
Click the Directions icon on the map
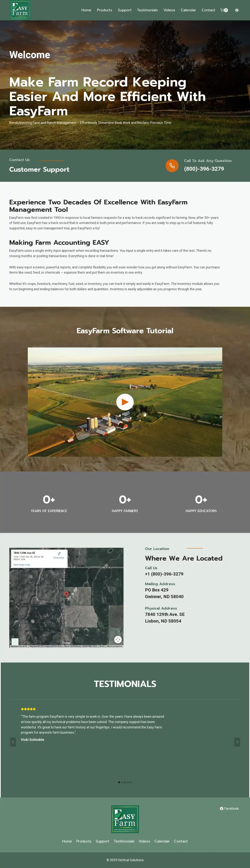pos(59,555)
